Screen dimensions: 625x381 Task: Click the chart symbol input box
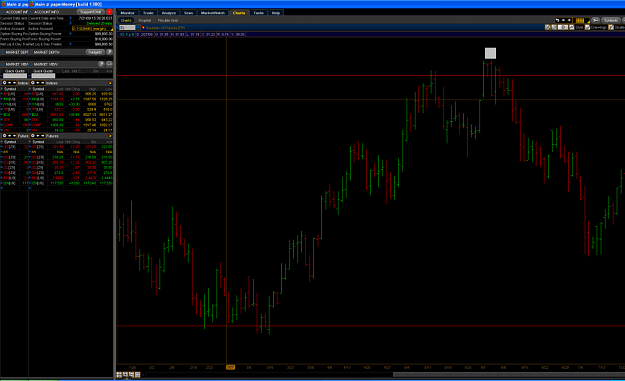(x=127, y=27)
